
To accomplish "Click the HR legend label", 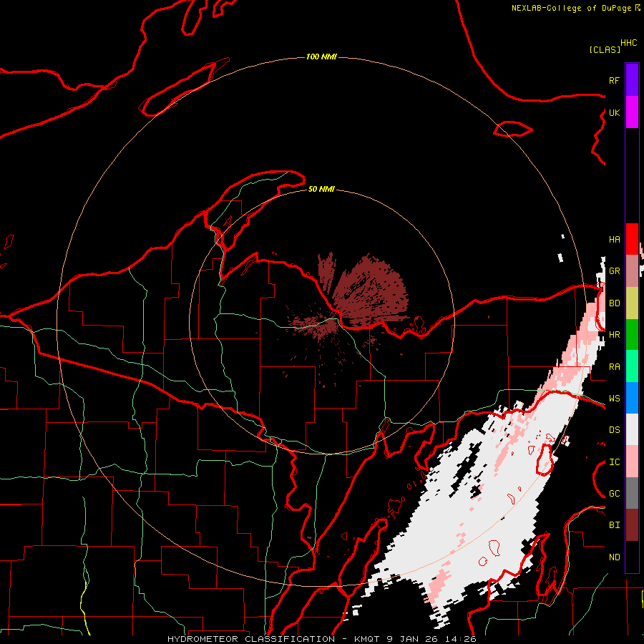I will 614,335.
